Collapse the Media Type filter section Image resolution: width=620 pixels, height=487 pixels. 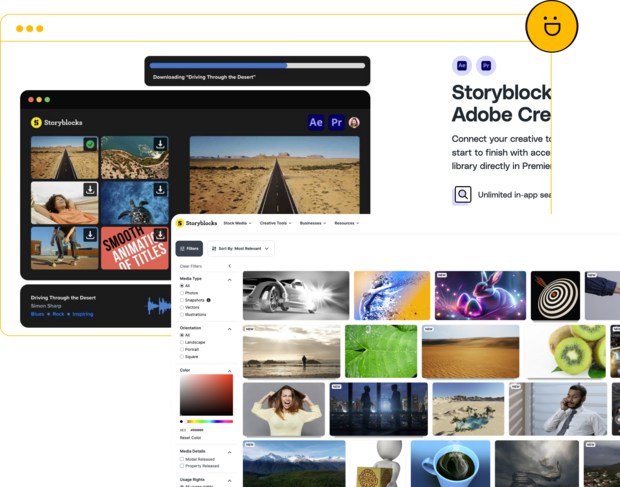pos(229,280)
